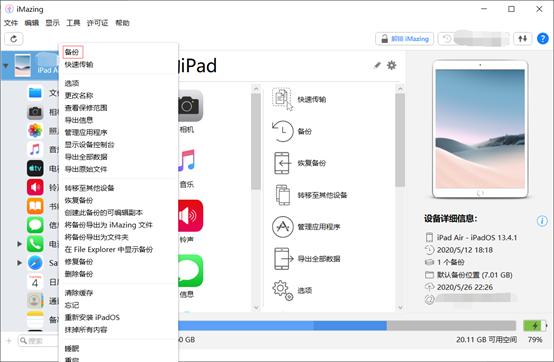
Task: Click the blue storage usage bar
Action: (282, 325)
